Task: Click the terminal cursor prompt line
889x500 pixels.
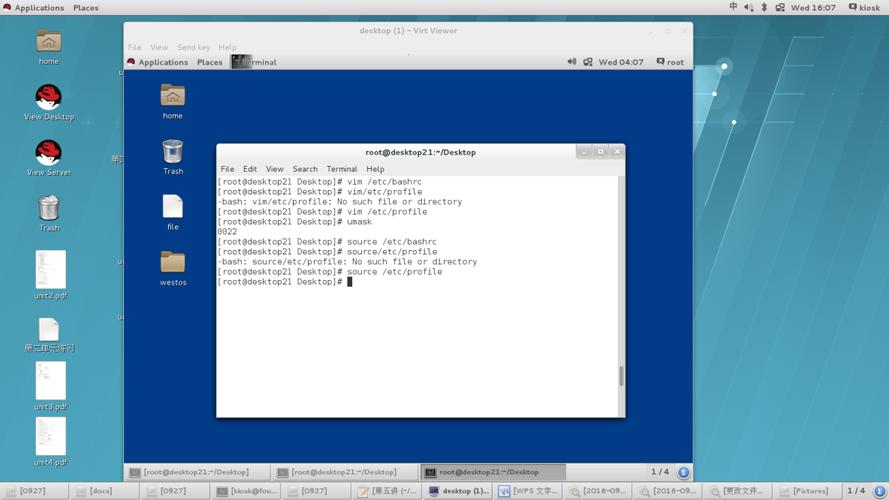Action: pyautogui.click(x=285, y=282)
